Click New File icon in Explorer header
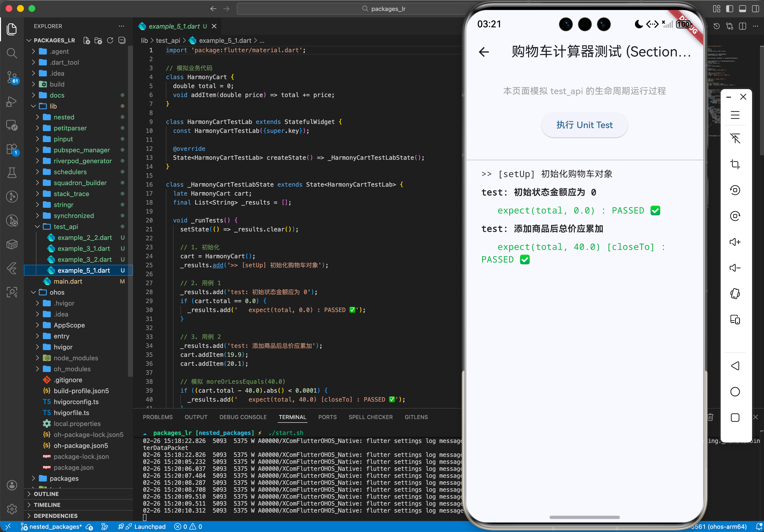This screenshot has width=764, height=532. (86, 41)
